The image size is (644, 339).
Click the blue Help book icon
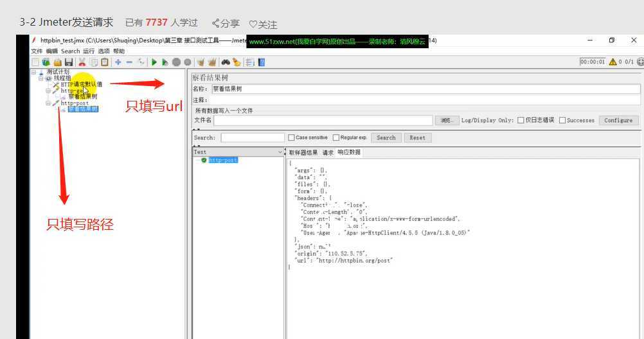coord(261,62)
